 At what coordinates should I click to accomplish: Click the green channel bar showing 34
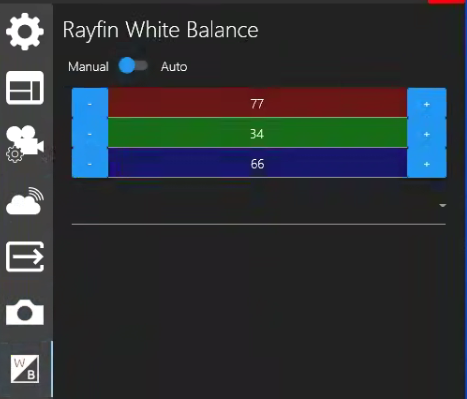[x=257, y=133]
